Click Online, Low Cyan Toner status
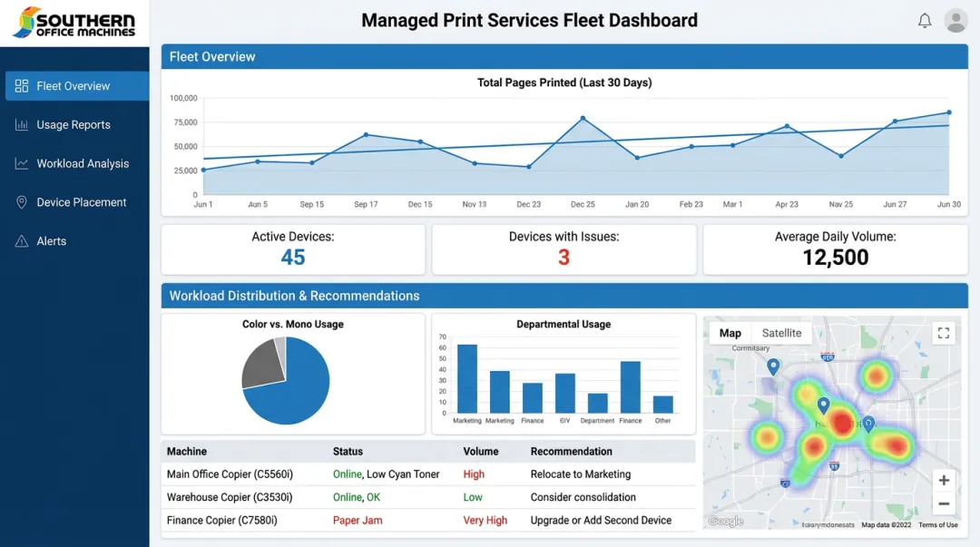This screenshot has width=980, height=547. [x=387, y=474]
